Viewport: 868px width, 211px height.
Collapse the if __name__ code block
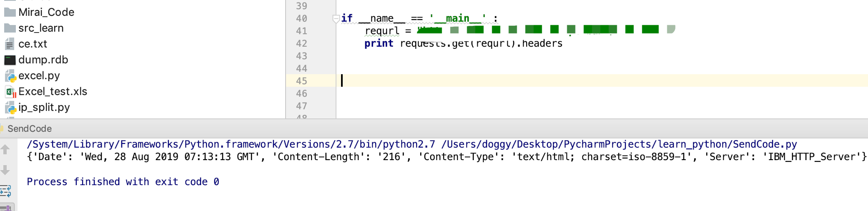click(x=336, y=18)
